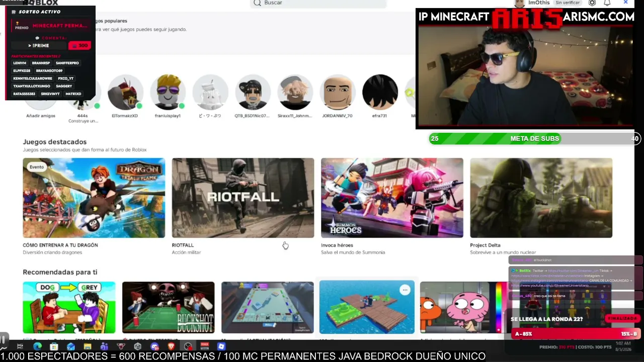Viewport: 644px width, 362px height.
Task: Open the RIOTFALL game thumbnail
Action: pyautogui.click(x=243, y=198)
